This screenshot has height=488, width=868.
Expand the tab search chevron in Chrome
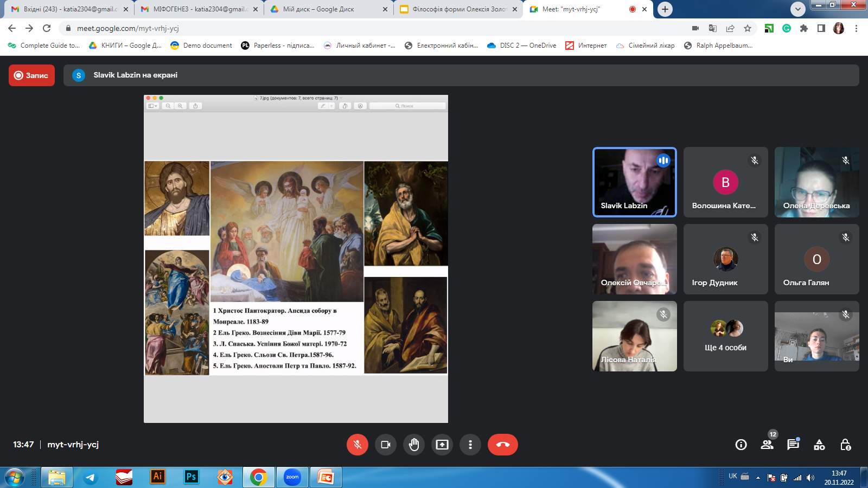[798, 9]
